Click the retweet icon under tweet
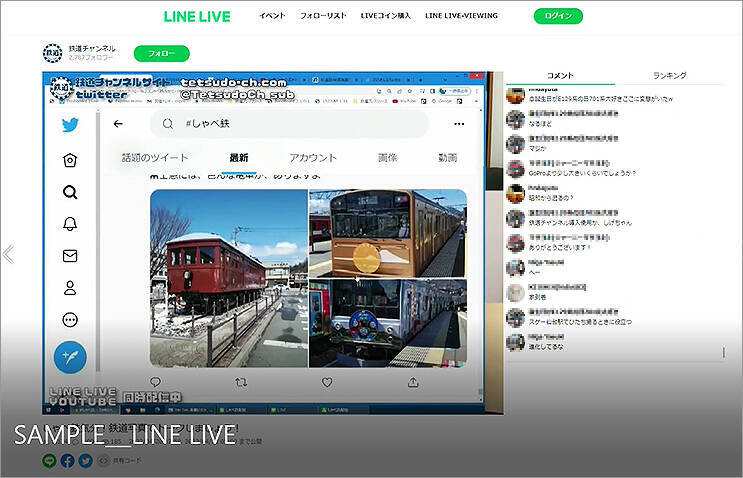The height and width of the screenshot is (478, 743). click(241, 382)
